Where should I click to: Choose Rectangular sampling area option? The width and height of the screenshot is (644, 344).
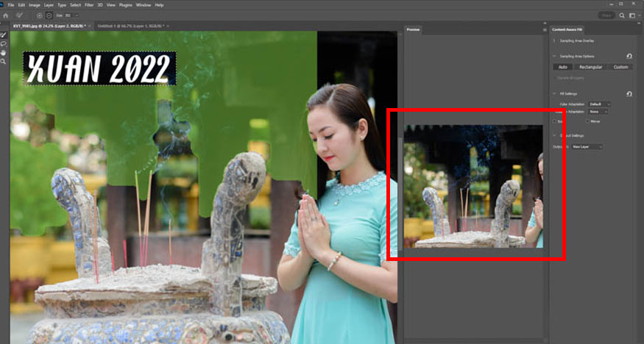pos(590,67)
